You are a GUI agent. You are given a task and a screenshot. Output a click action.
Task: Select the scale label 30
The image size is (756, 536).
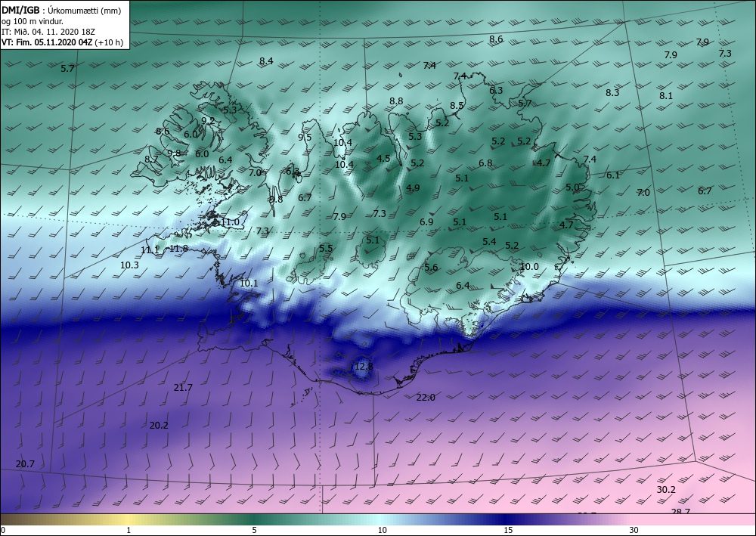(634, 530)
